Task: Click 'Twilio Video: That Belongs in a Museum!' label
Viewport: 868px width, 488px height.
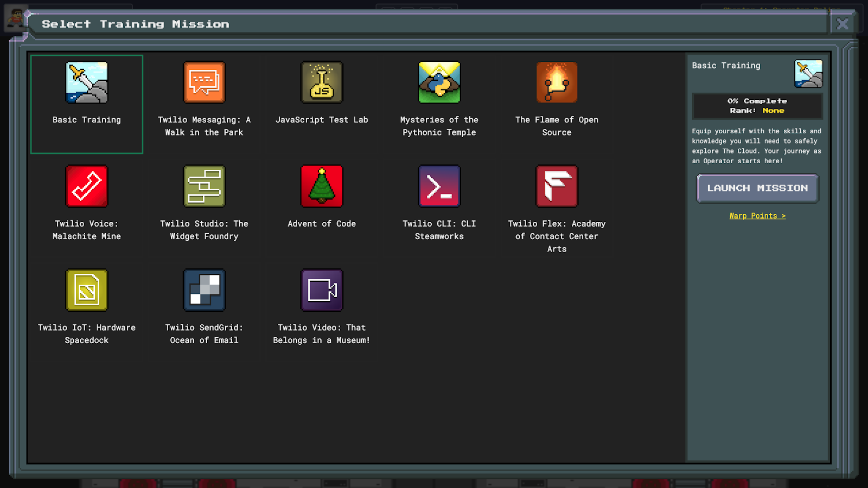Action: click(x=322, y=334)
